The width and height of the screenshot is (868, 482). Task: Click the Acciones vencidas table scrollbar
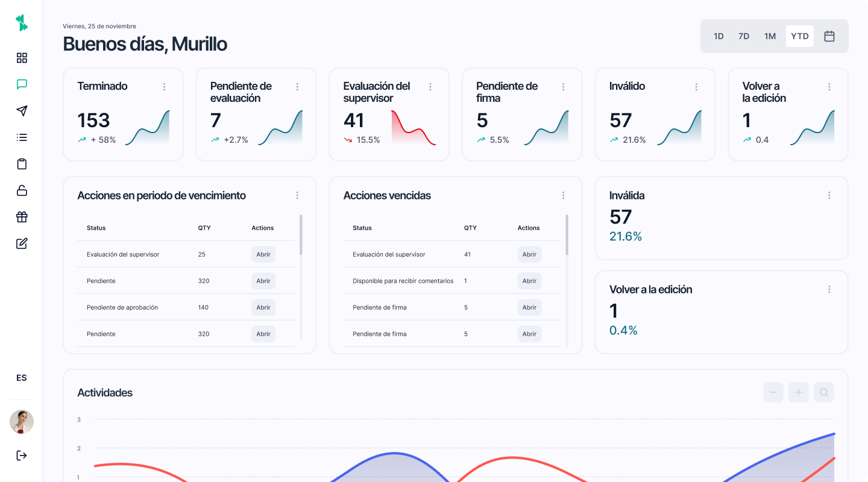(x=567, y=235)
